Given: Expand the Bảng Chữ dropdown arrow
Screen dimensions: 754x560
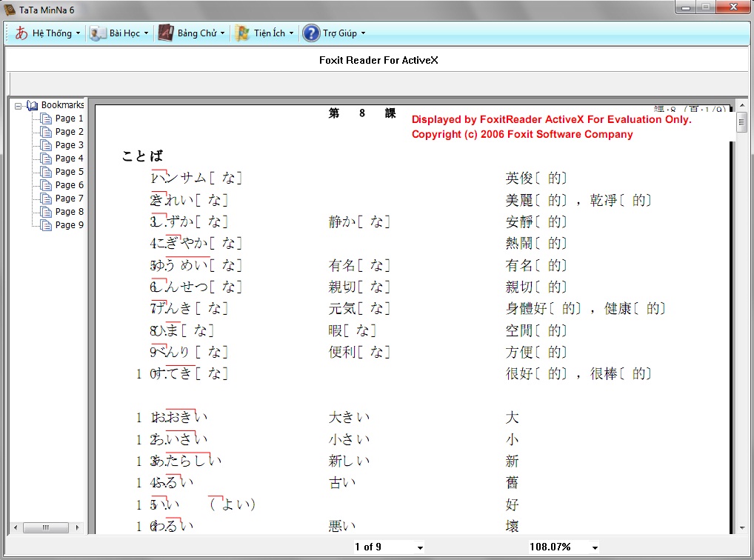Looking at the screenshot, I should click(x=223, y=33).
